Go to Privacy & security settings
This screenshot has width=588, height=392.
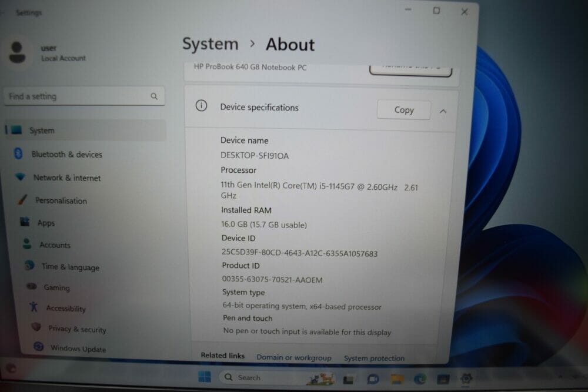click(x=77, y=329)
